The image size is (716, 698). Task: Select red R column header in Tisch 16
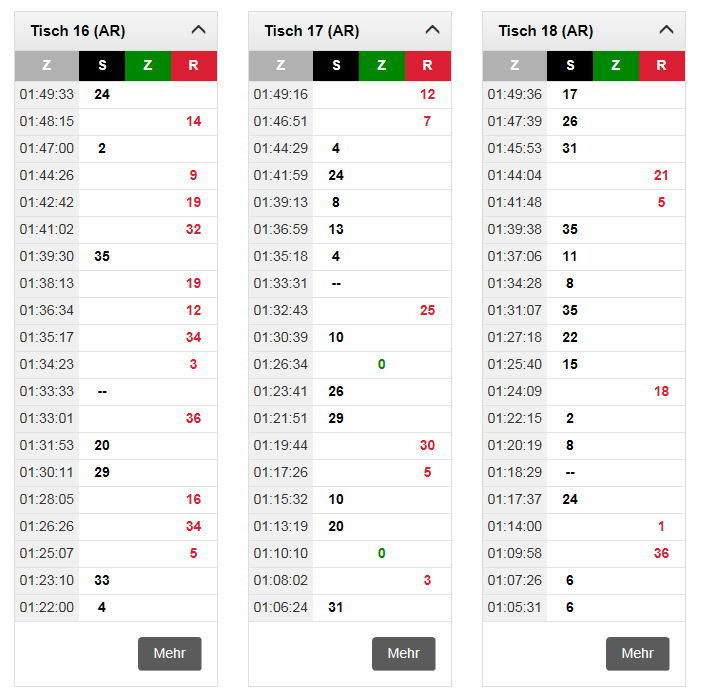tap(194, 66)
